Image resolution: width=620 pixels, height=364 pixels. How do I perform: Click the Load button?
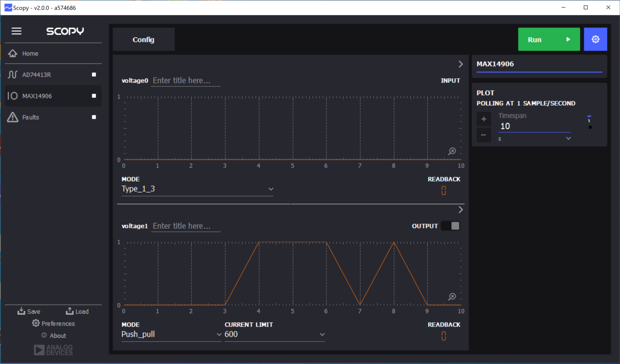click(77, 311)
